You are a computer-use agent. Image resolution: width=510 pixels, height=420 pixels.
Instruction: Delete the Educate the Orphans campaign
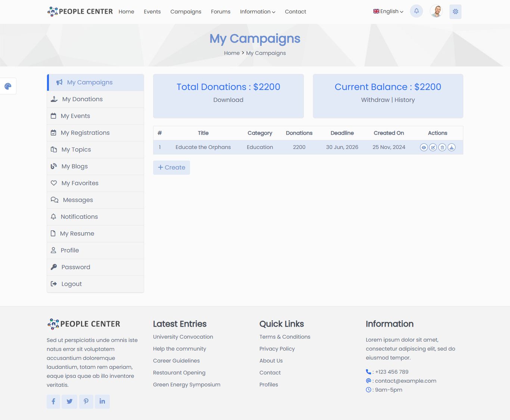(x=442, y=147)
